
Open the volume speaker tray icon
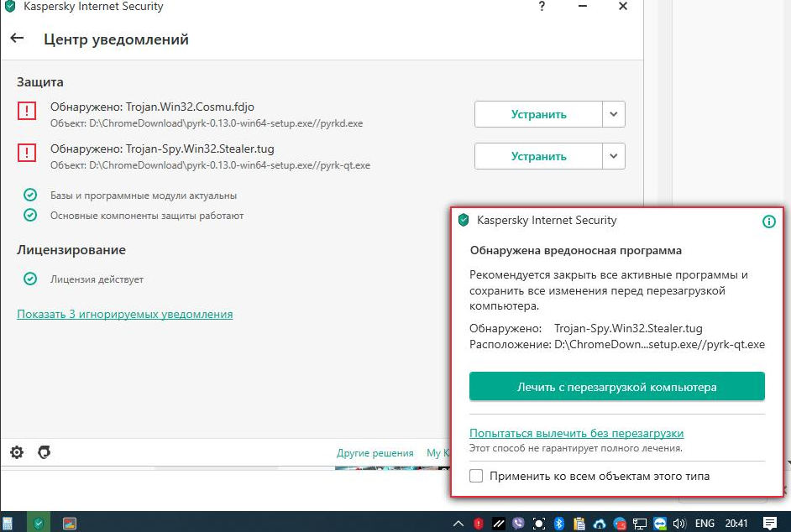click(x=679, y=524)
